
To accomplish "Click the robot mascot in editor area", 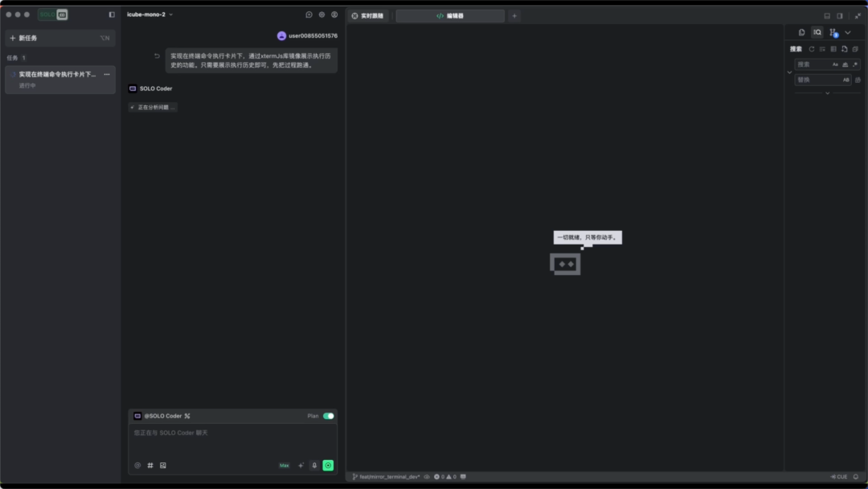I will point(565,264).
